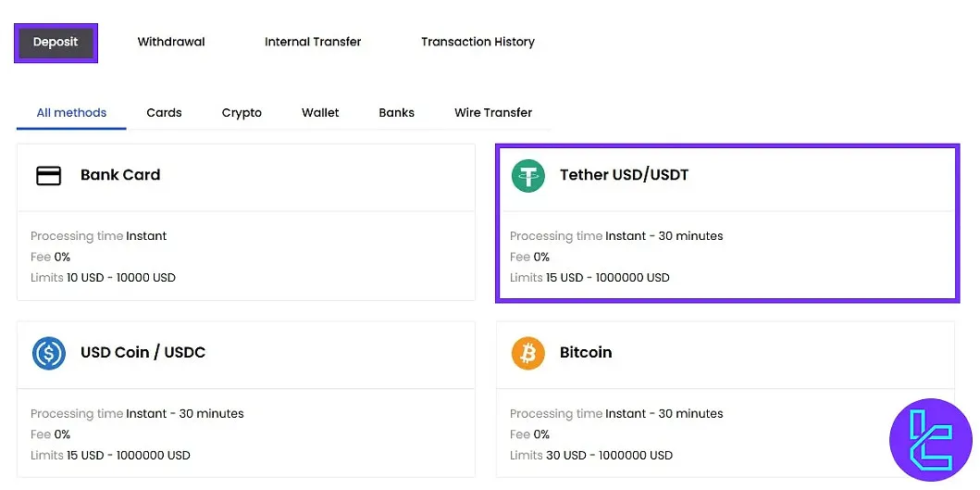The image size is (980, 490).
Task: Select the Crypto tab
Action: [x=242, y=113]
